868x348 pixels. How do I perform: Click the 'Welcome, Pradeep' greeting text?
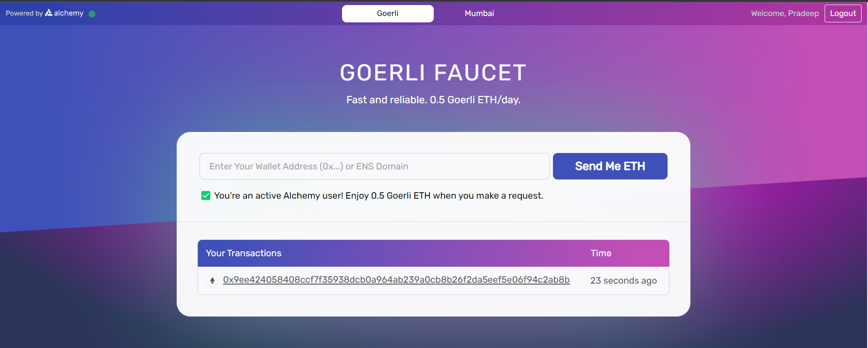point(785,14)
